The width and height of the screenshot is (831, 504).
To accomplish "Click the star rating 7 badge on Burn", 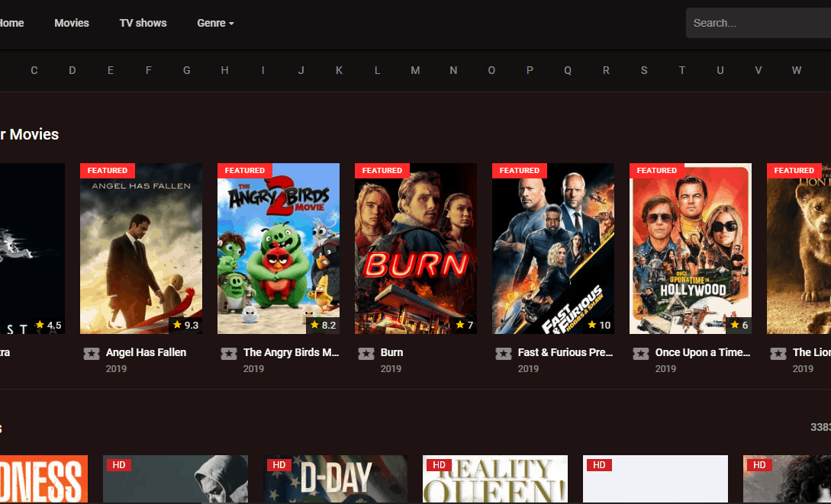I will [464, 325].
